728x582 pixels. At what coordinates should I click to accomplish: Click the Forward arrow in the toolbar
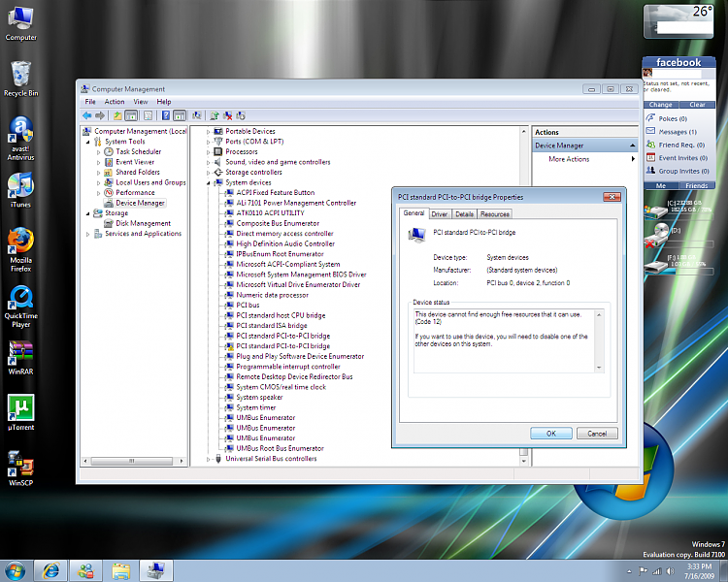tap(100, 115)
